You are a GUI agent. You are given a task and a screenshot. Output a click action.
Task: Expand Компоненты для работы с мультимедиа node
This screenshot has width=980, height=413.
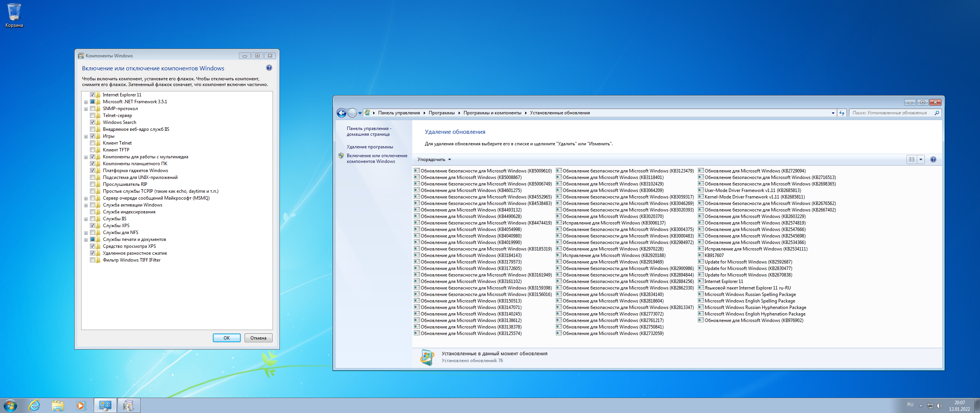[x=86, y=157]
